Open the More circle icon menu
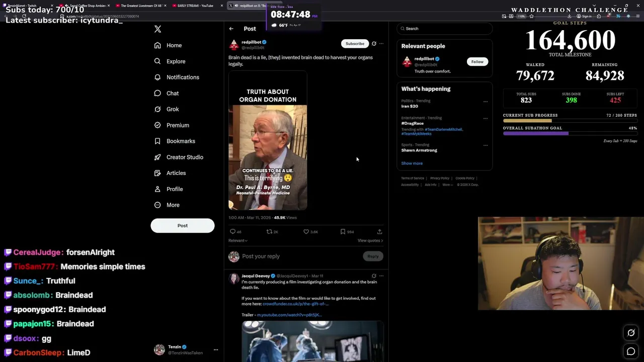Image resolution: width=644 pixels, height=362 pixels. tap(157, 205)
